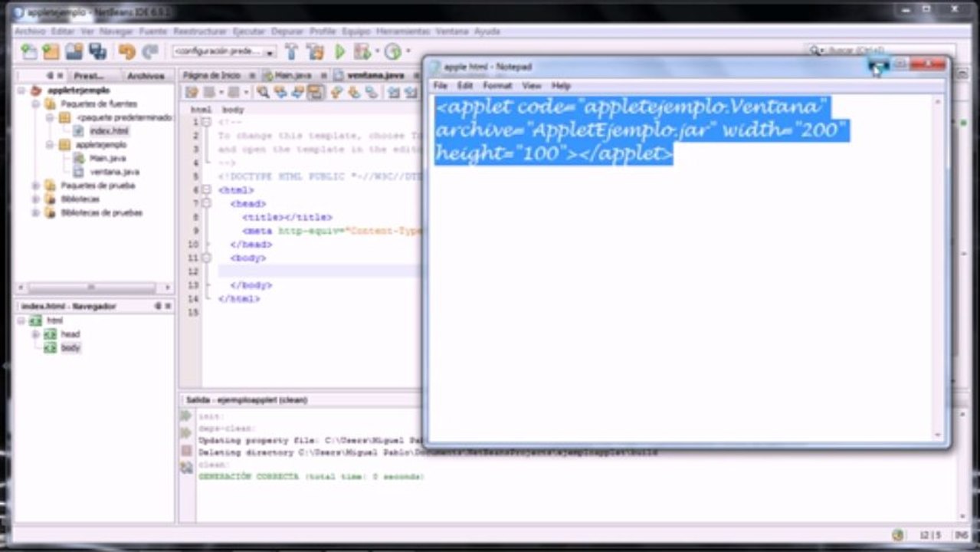The height and width of the screenshot is (552, 980).
Task: Click the Notepad vertical scrollbar
Action: (939, 268)
